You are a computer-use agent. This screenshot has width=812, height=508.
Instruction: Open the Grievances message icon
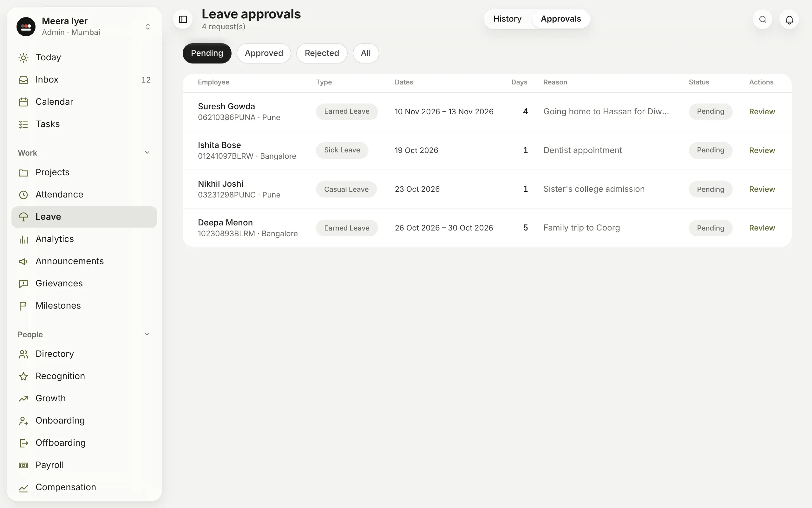click(23, 284)
